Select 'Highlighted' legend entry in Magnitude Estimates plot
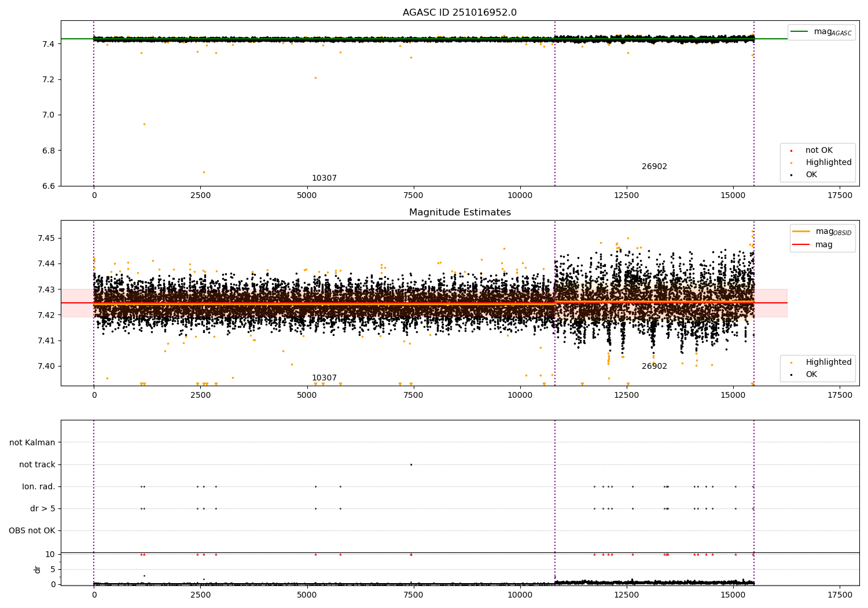 (828, 362)
